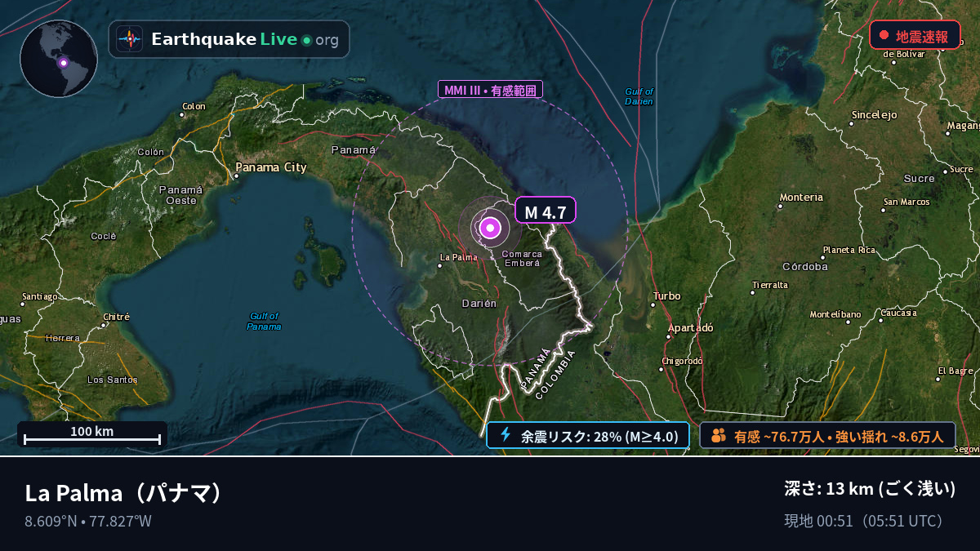Click the small La Palma map label
This screenshot has width=980, height=551.
point(459,257)
